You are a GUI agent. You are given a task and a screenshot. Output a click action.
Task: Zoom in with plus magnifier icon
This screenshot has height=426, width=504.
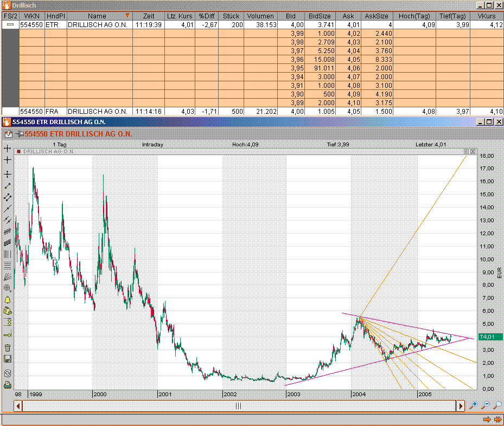click(x=474, y=405)
